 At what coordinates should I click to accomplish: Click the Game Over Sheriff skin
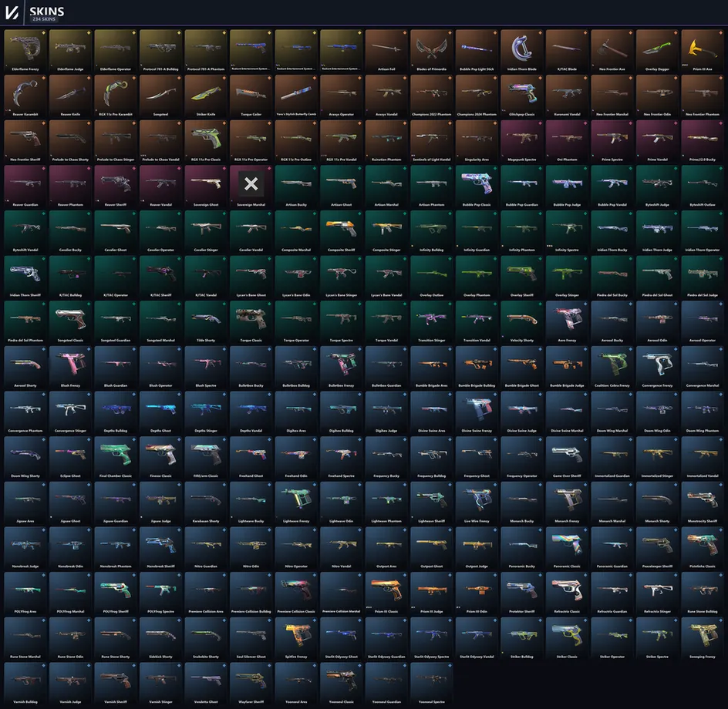[567, 458]
